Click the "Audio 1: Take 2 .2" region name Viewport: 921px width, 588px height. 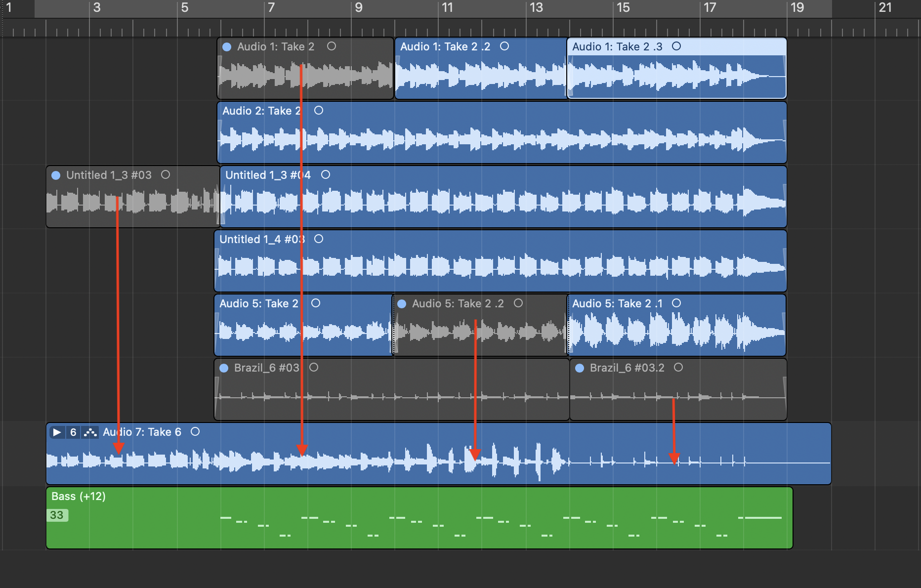tap(445, 46)
